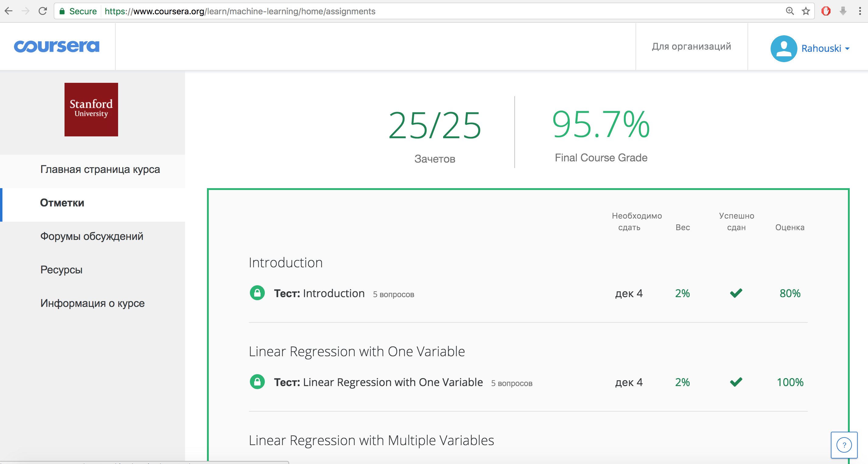Click Для организаций header link

coord(691,47)
